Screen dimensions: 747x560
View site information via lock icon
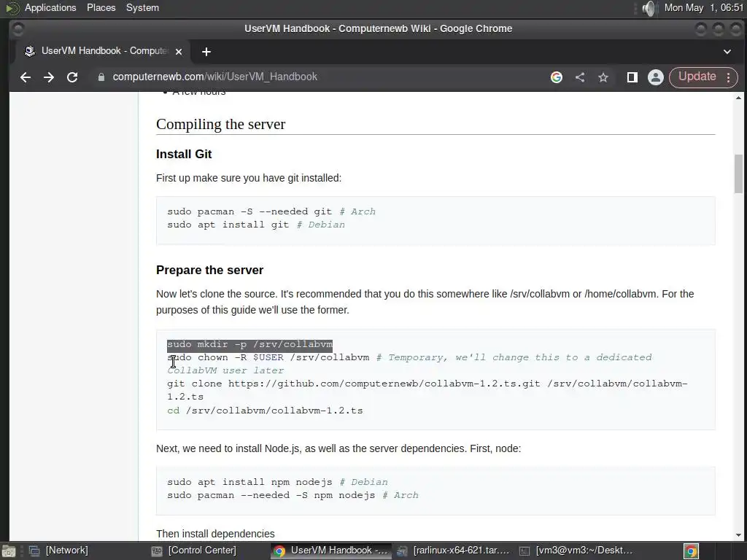point(101,77)
